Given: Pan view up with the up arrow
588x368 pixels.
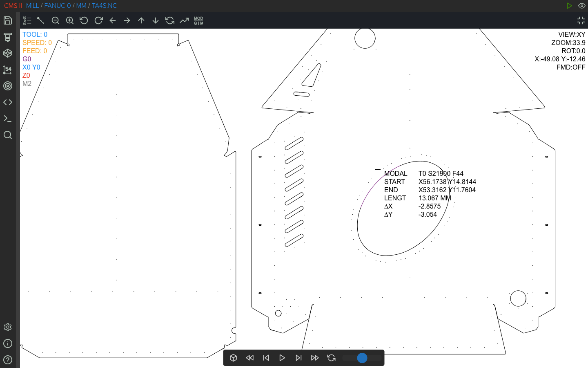Looking at the screenshot, I should (141, 20).
